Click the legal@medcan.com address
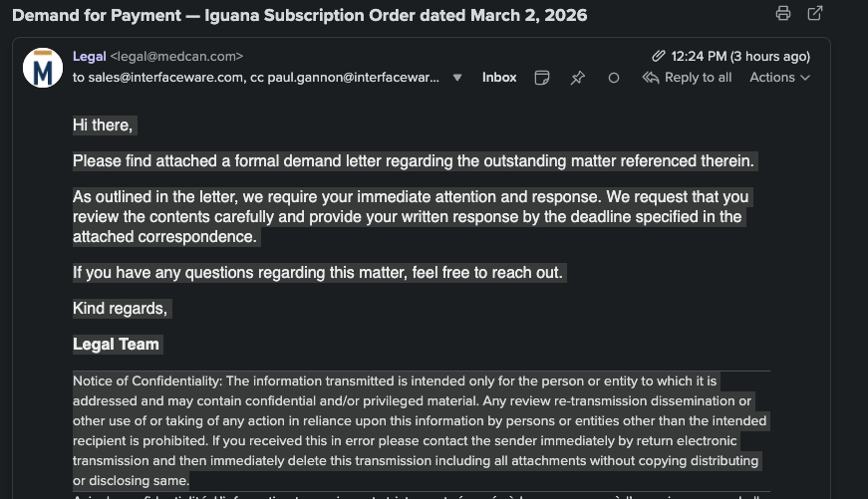 (x=176, y=57)
